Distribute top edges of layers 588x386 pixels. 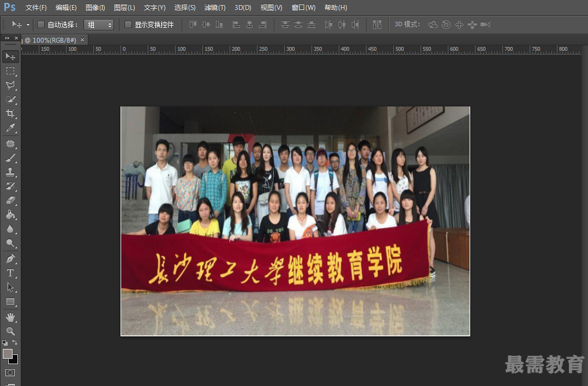click(x=285, y=25)
